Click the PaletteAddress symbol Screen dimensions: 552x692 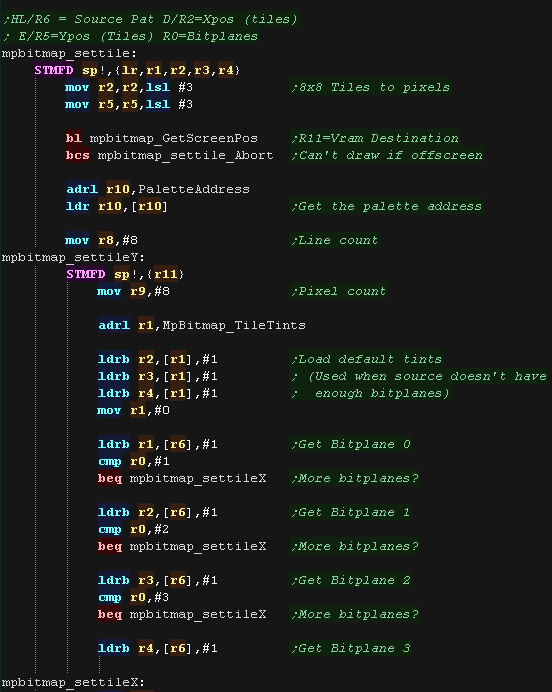194,189
